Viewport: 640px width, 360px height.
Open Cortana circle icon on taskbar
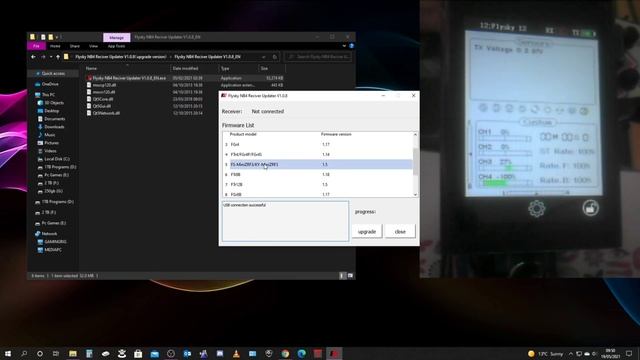coord(40,353)
